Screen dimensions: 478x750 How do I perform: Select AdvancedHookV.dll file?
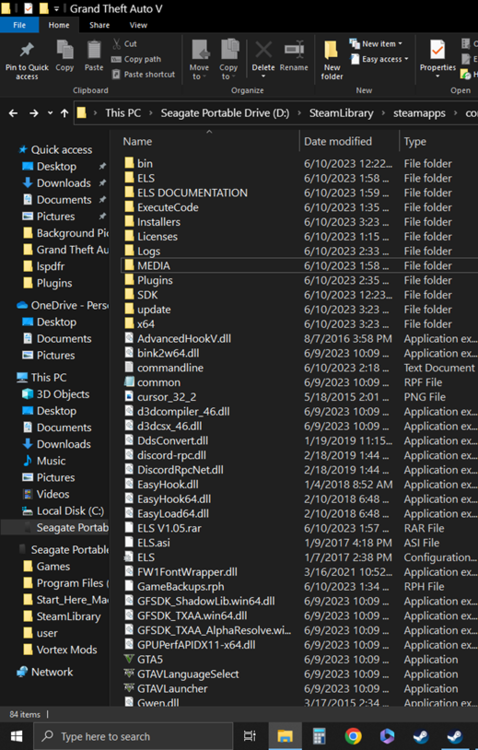[184, 339]
